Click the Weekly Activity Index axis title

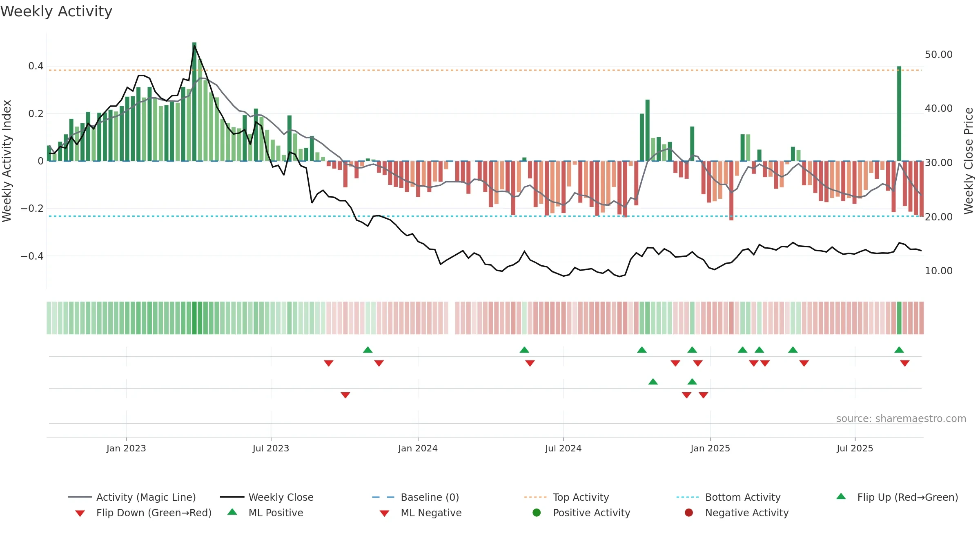pyautogui.click(x=7, y=161)
